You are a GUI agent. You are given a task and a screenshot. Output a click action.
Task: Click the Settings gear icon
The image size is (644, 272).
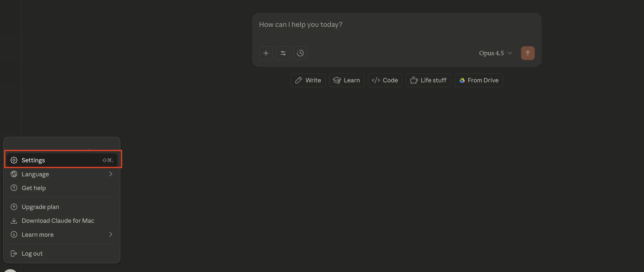point(14,160)
